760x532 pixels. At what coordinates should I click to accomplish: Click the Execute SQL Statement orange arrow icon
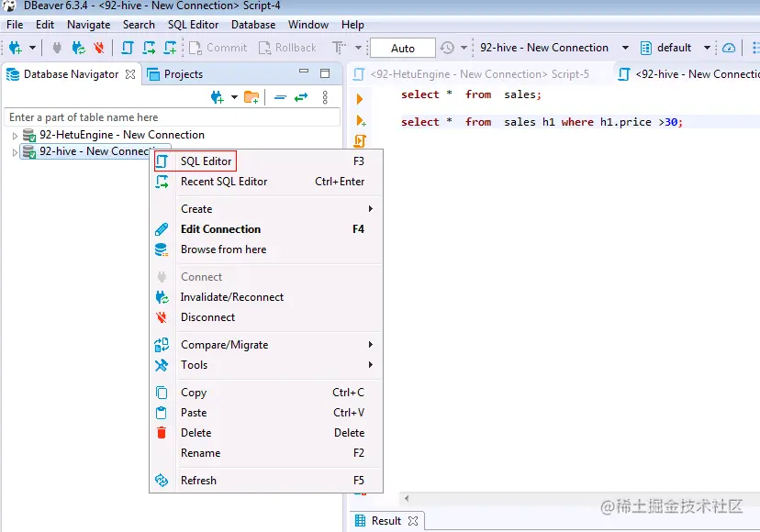click(x=360, y=99)
